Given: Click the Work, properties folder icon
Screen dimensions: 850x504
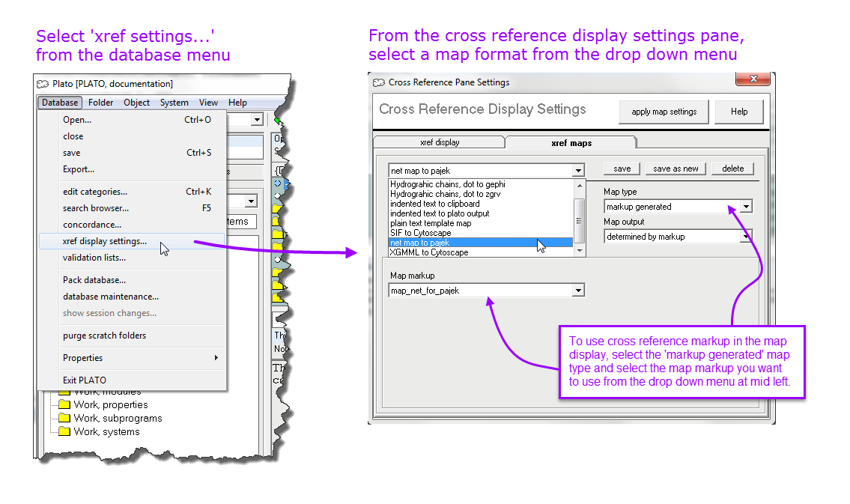Looking at the screenshot, I should coord(64,405).
